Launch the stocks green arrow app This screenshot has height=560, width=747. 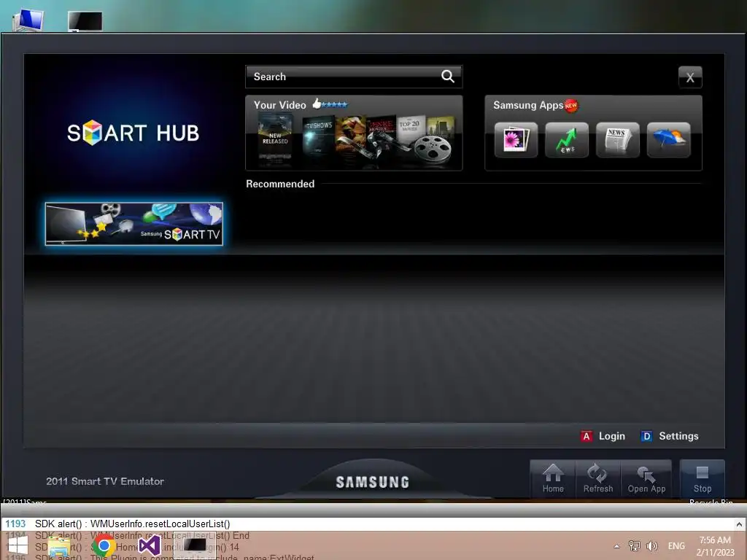(x=566, y=140)
